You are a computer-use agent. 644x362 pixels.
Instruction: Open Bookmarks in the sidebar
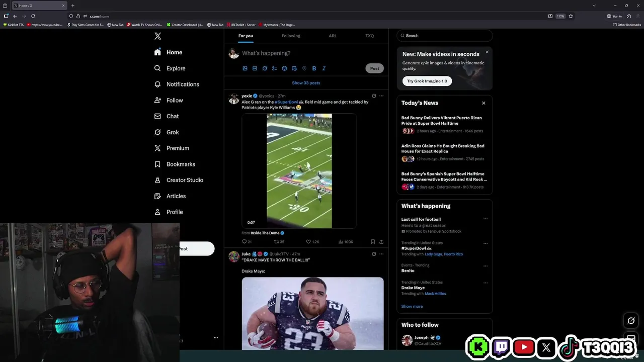(175, 164)
